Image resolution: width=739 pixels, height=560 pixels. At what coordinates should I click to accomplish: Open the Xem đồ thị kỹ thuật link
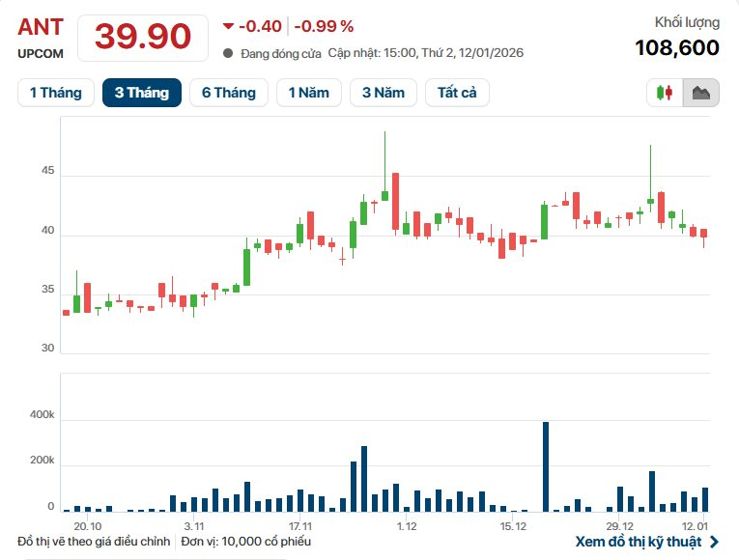(638, 542)
